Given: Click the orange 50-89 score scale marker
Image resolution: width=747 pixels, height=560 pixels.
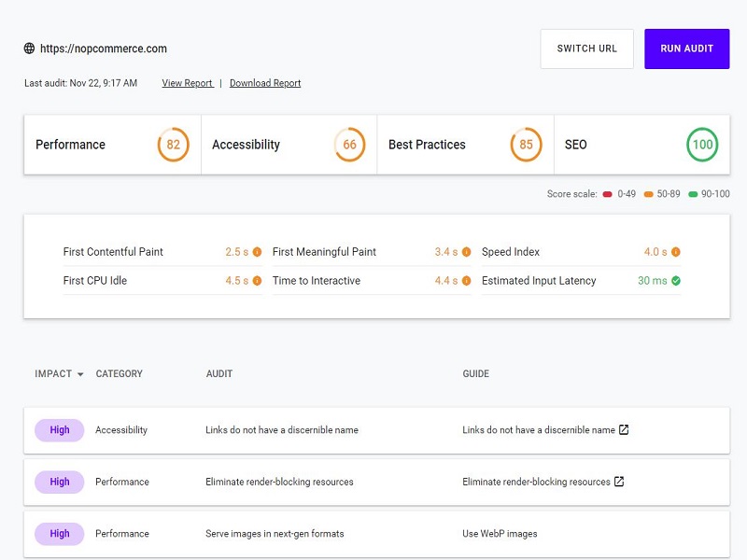Looking at the screenshot, I should [x=648, y=194].
